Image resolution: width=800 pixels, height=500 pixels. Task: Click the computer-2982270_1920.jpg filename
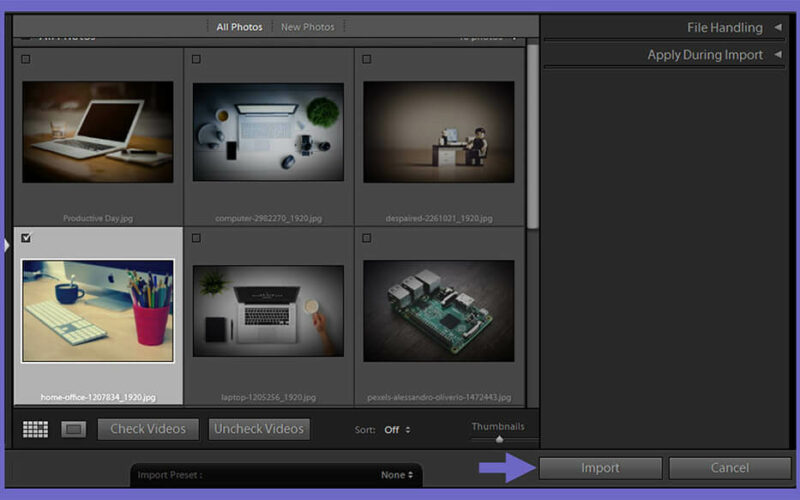tap(268, 218)
